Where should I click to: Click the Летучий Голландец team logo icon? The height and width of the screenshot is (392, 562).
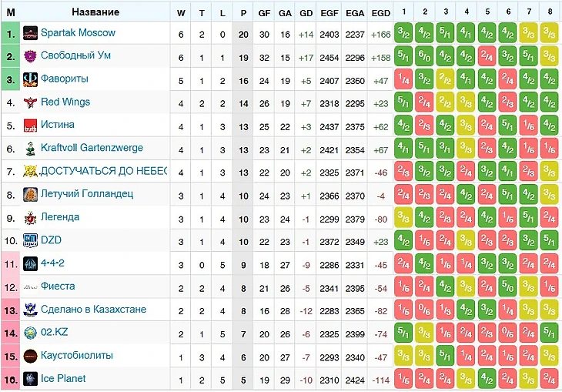[30, 195]
